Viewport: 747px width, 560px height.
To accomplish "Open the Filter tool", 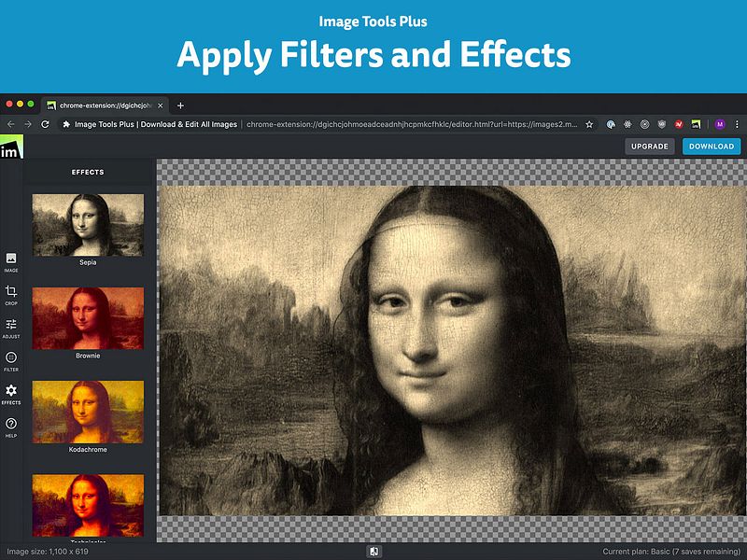I will pos(11,361).
